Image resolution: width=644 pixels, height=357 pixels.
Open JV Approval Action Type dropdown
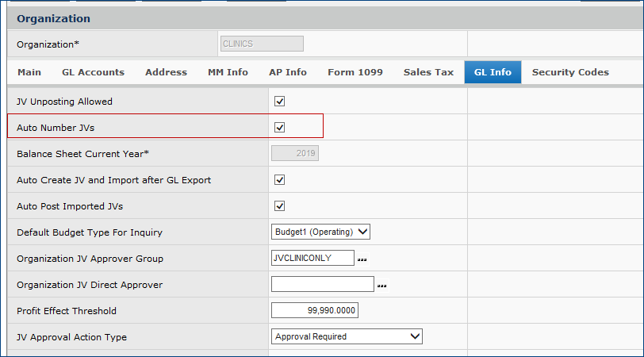(347, 336)
